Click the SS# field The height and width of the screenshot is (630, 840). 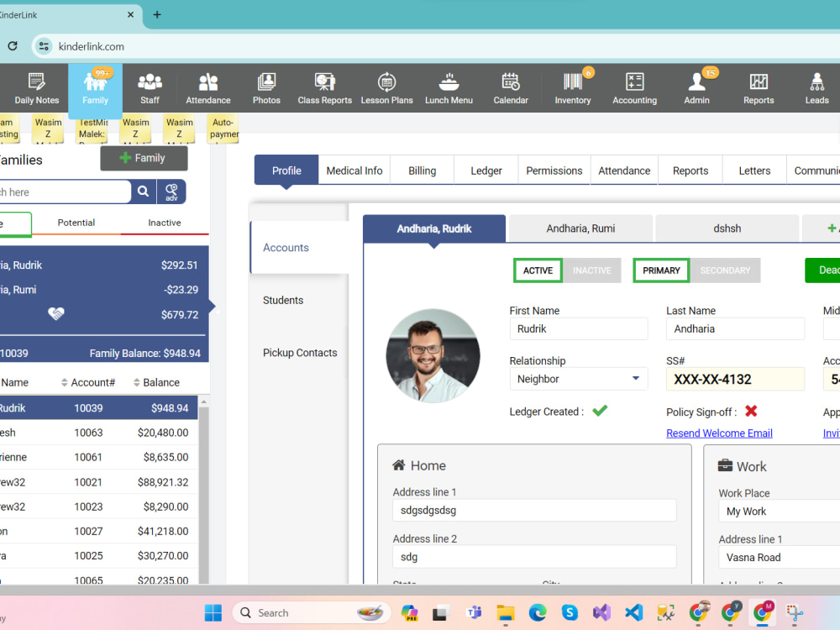point(735,380)
